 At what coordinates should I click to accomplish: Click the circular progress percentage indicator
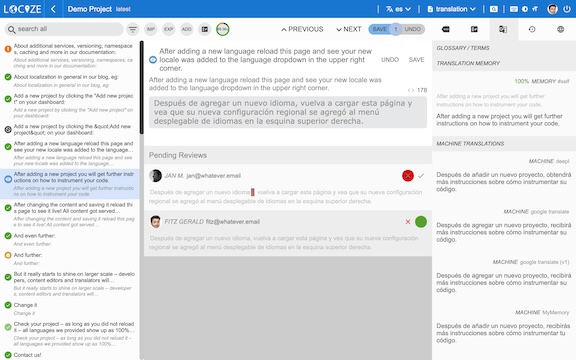223,29
